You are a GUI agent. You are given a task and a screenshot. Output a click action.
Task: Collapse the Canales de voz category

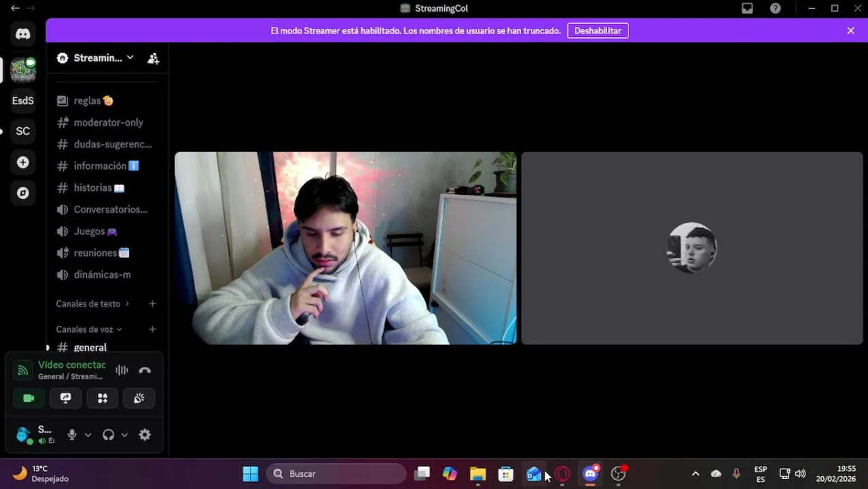pyautogui.click(x=89, y=329)
